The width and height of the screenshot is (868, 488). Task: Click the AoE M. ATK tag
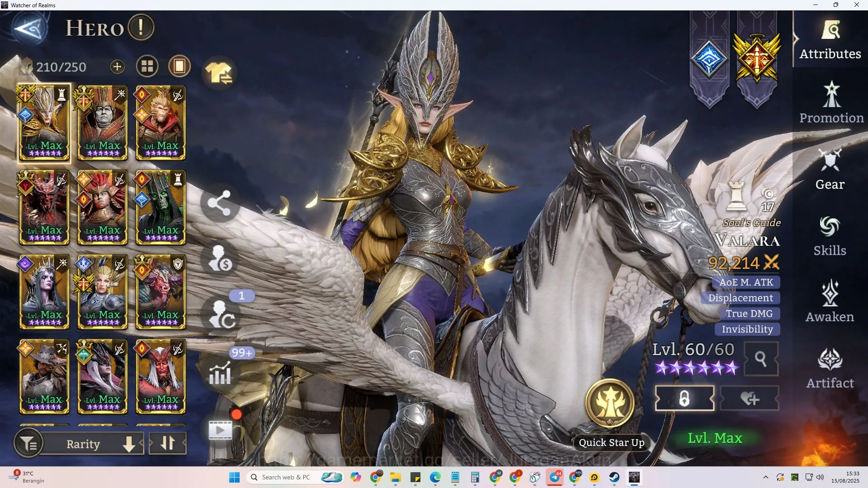click(x=746, y=282)
